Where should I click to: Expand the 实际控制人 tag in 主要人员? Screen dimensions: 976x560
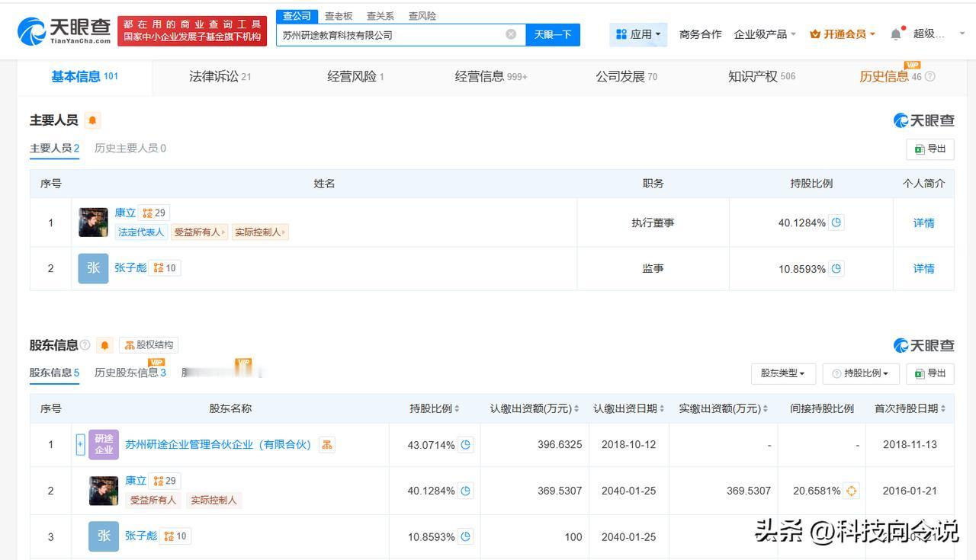(x=260, y=232)
